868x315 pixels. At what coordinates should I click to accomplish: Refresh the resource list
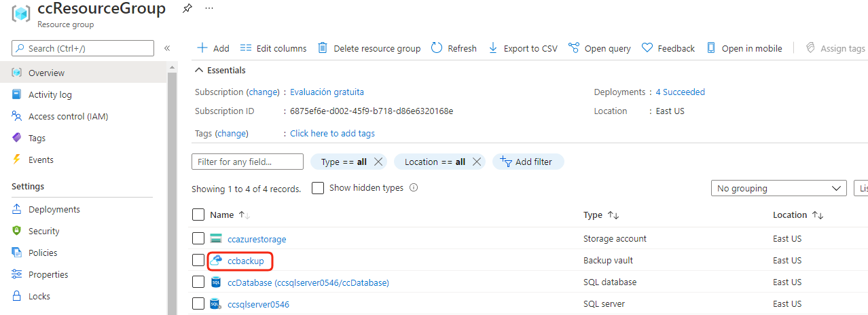tap(454, 48)
